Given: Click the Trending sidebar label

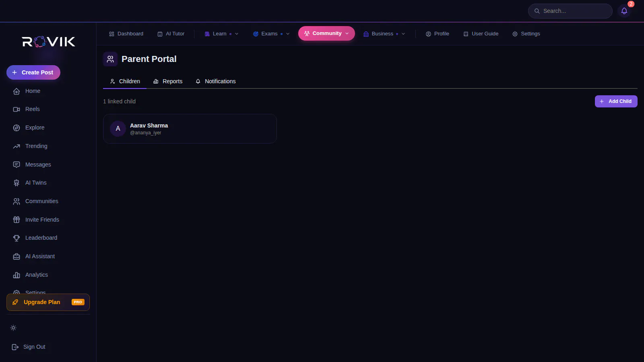Looking at the screenshot, I should (36, 146).
